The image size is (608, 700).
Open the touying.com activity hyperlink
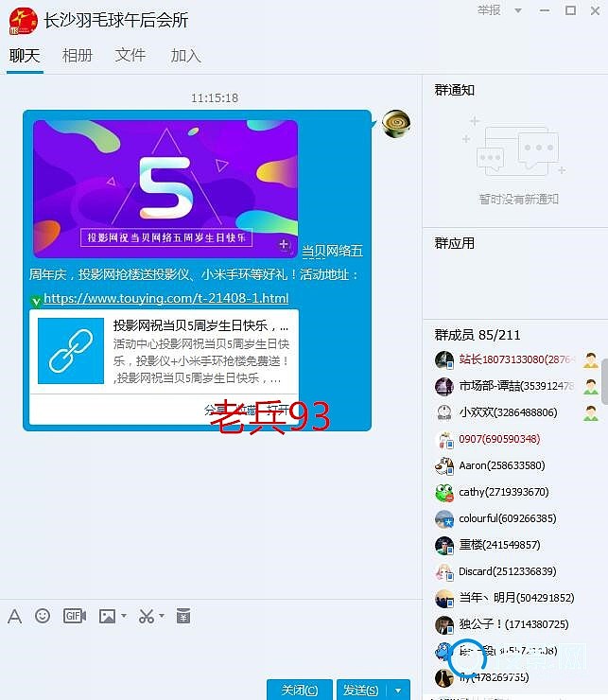pos(166,298)
